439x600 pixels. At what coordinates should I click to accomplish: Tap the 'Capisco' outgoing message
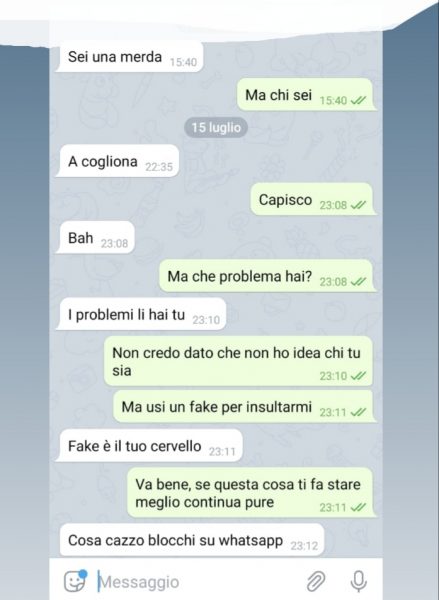[313, 199]
